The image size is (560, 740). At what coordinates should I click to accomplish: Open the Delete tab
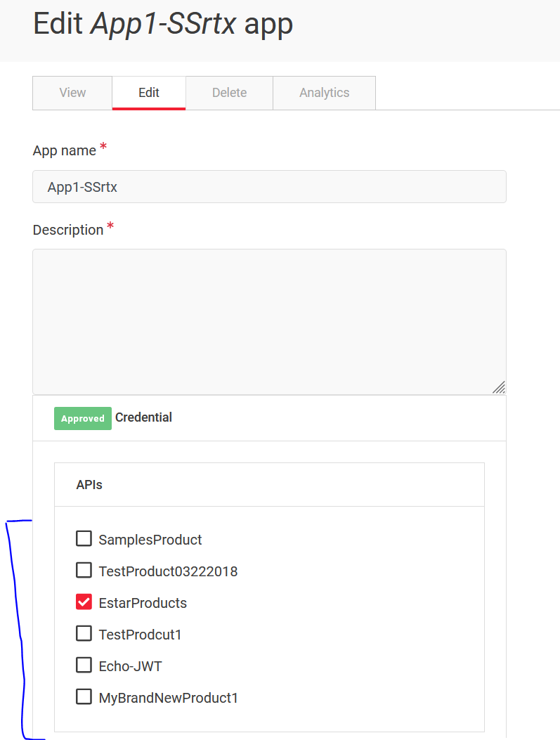[228, 92]
